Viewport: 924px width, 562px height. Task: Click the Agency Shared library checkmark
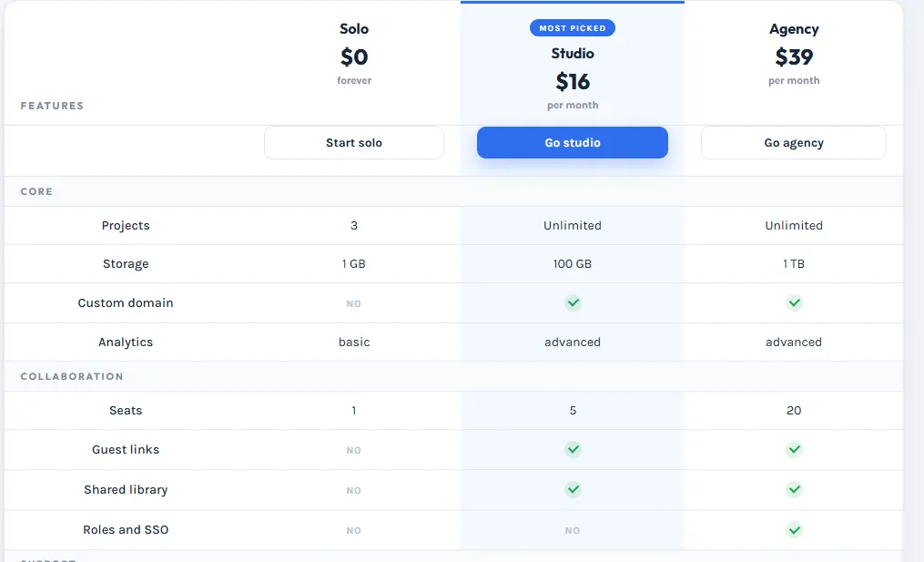click(794, 490)
